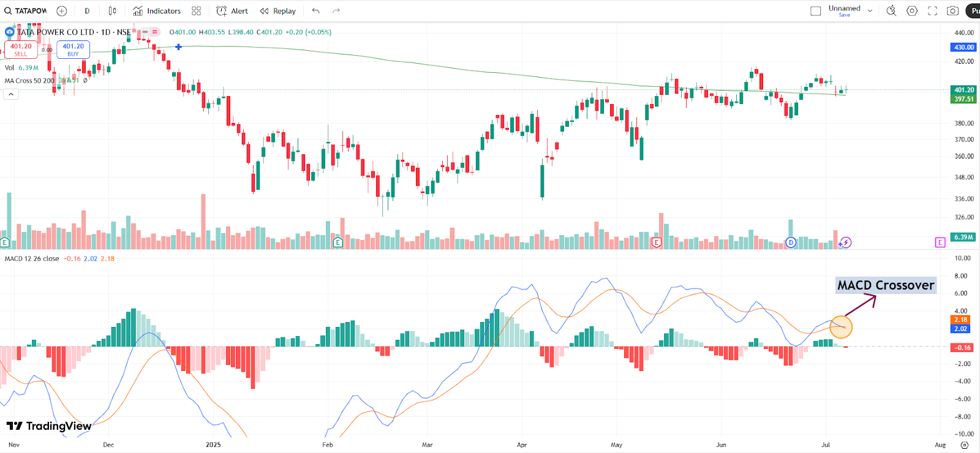Toggle the grey dash icon beside the chart title

[145, 32]
